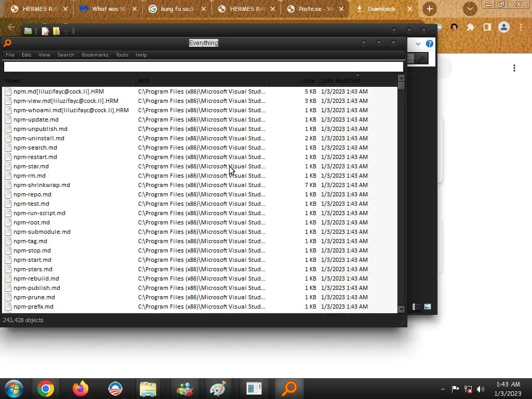Open the File menu in Everything
Screen dimensions: 532x399
tap(10, 55)
